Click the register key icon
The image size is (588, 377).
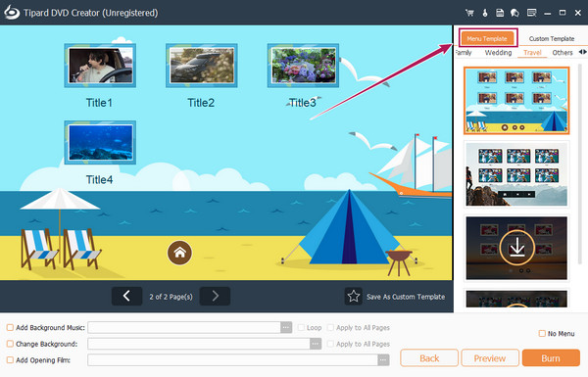tap(485, 13)
